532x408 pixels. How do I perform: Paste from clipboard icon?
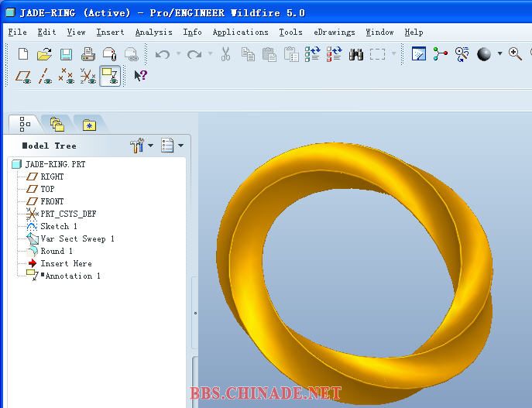click(269, 54)
